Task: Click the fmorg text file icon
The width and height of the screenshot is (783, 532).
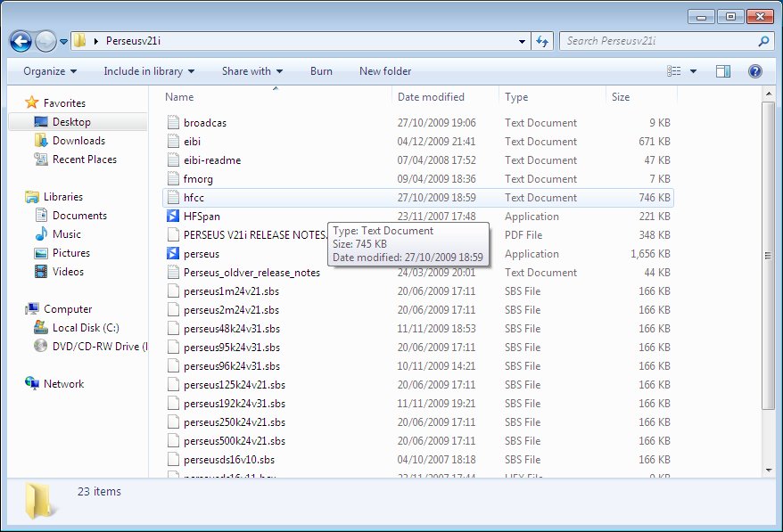Action: 173,178
